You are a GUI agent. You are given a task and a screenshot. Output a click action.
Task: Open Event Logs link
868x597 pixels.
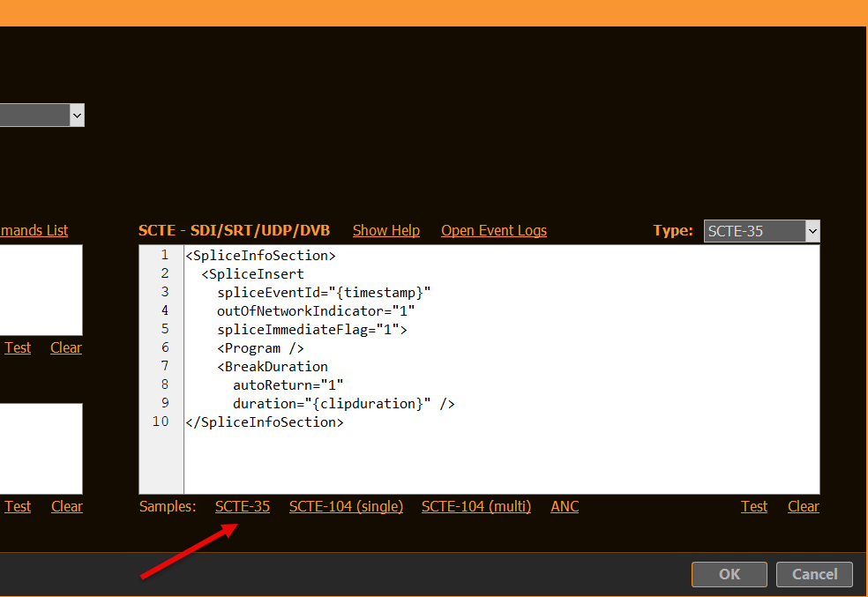click(494, 230)
